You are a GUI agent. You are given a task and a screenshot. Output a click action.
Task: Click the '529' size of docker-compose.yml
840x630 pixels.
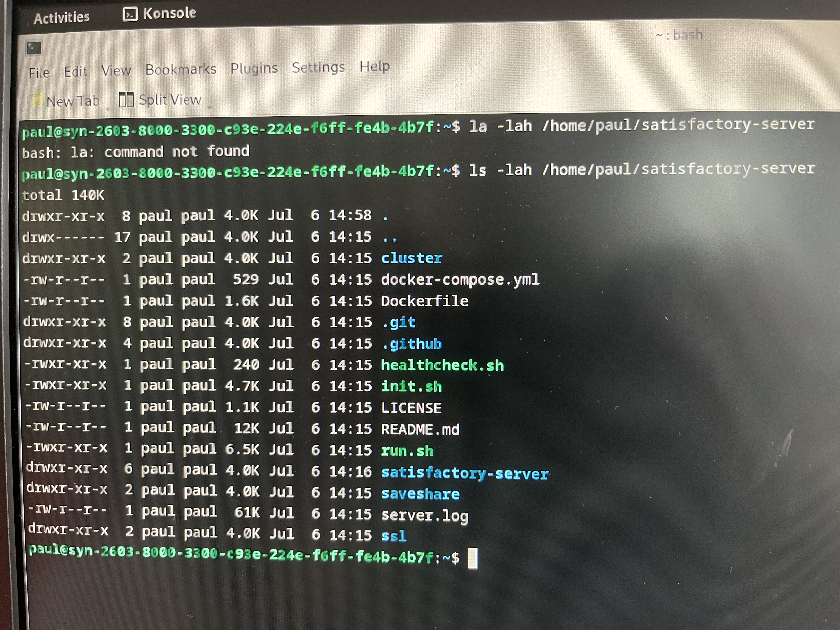(246, 280)
